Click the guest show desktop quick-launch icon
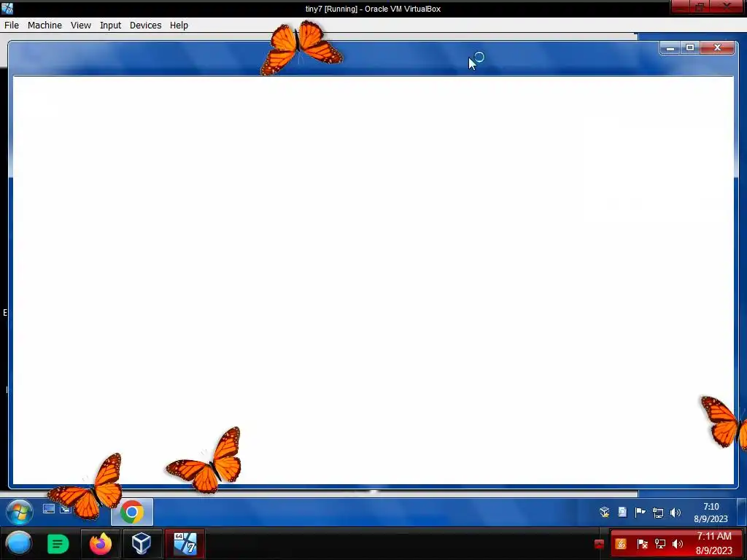This screenshot has width=747, height=560. point(49,509)
